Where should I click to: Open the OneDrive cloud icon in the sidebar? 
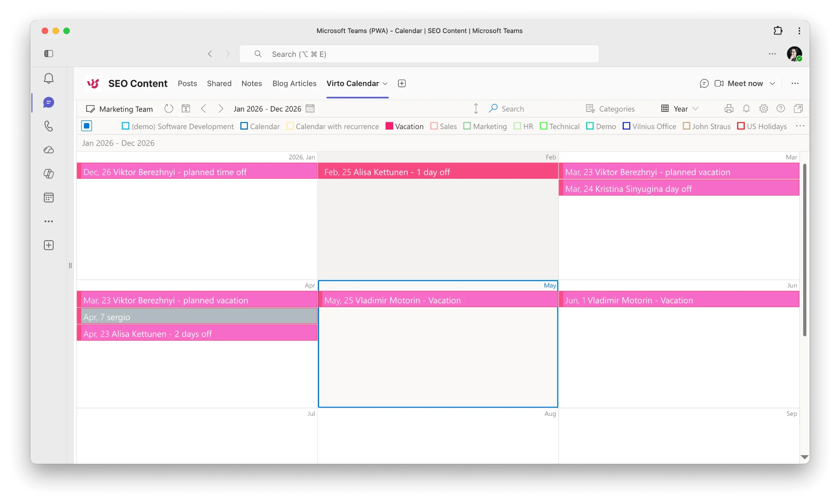(49, 150)
